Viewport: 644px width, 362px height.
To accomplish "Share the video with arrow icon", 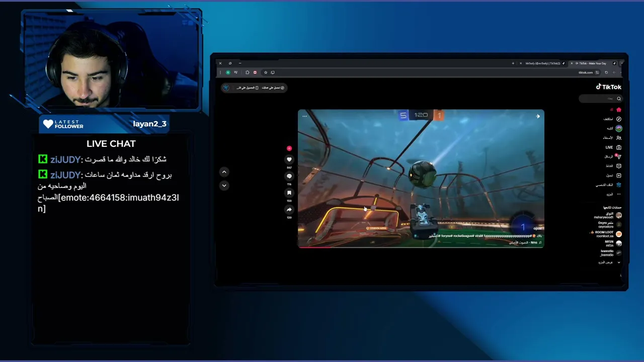I will click(289, 209).
